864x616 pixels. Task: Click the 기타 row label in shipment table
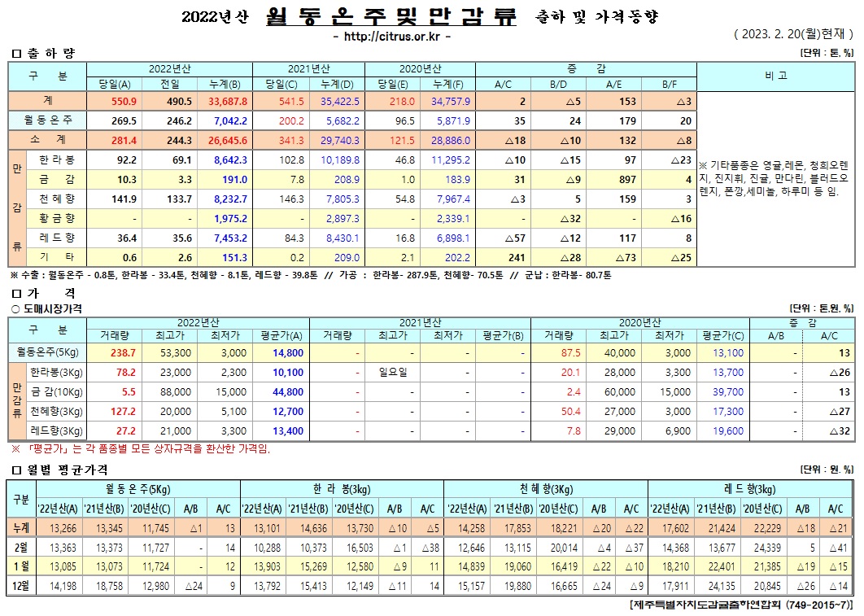tap(58, 256)
